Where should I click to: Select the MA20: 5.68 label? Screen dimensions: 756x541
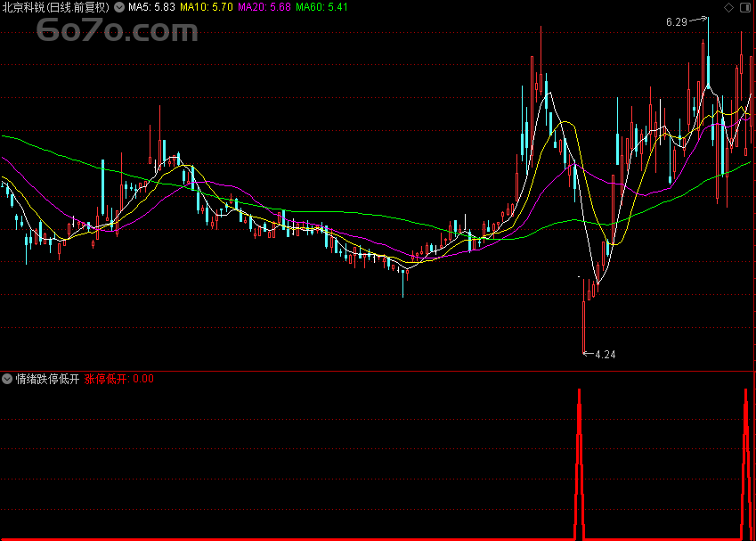coord(264,7)
